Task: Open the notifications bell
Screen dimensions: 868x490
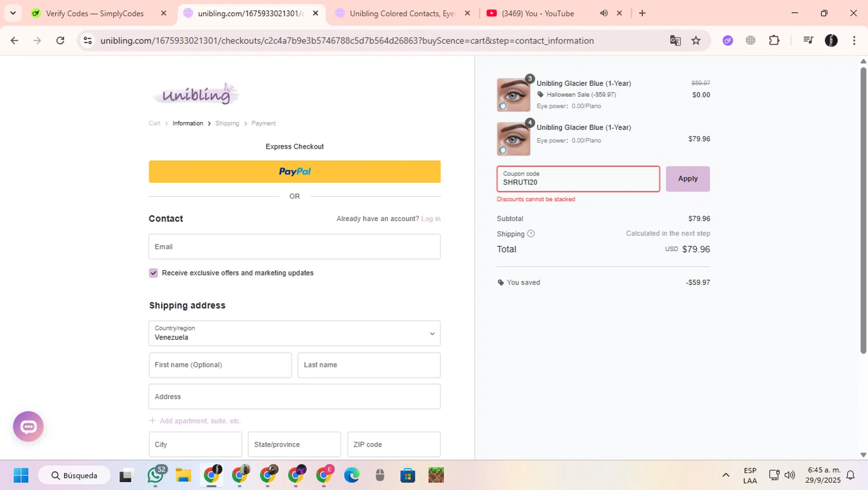Action: [851, 476]
